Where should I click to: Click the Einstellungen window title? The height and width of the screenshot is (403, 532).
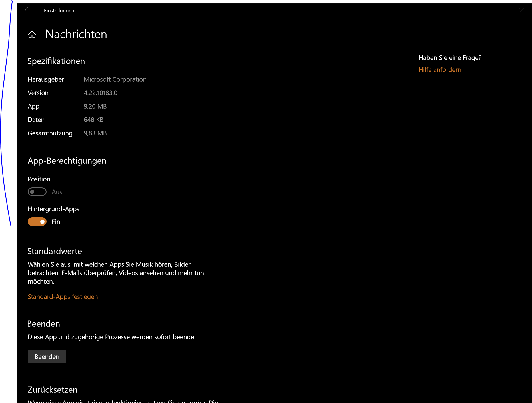59,11
